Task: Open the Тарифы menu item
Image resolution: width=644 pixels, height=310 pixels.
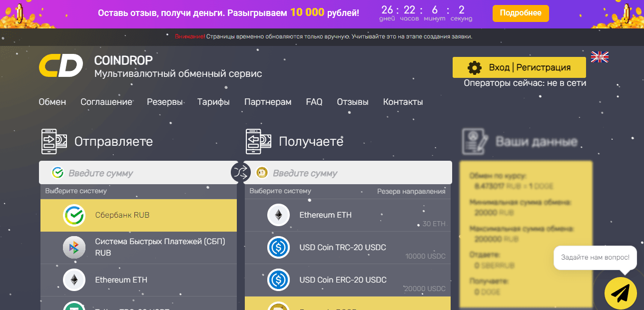Action: tap(213, 102)
